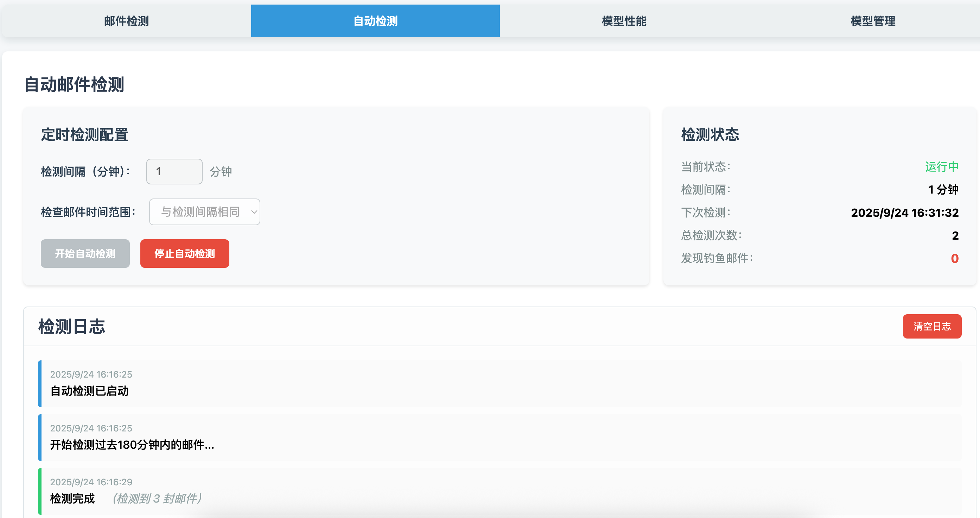Screen dimensions: 980x518
Task: Select the 开始检测过去180分钟内的邮件 log entry
Action: 500,438
